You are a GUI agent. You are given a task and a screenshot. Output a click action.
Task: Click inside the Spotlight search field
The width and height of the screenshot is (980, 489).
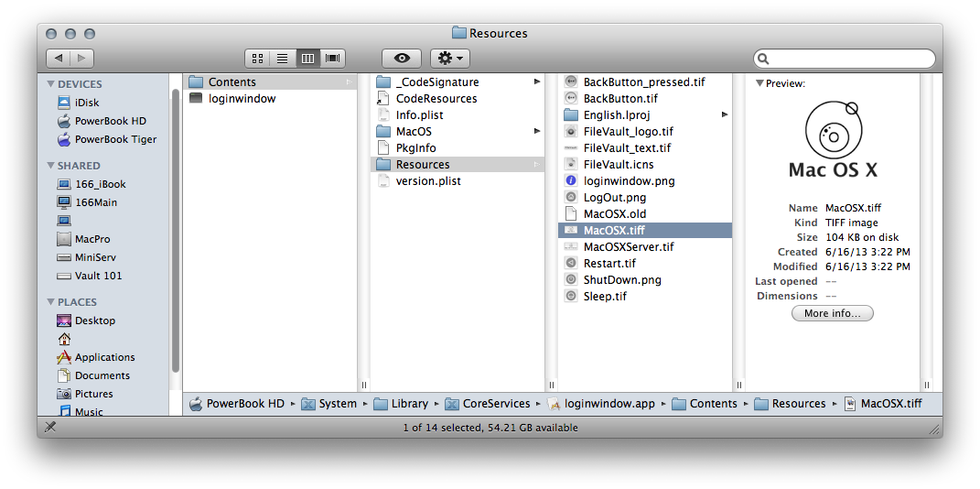pyautogui.click(x=845, y=59)
